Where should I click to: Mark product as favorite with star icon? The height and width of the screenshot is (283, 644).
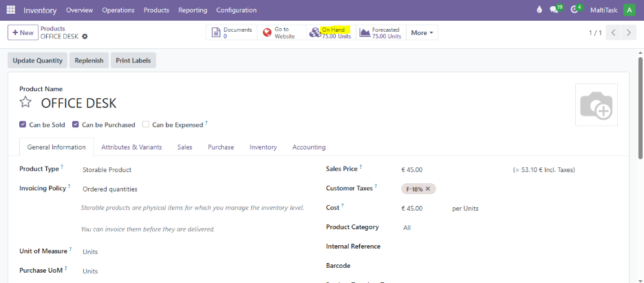coord(25,103)
